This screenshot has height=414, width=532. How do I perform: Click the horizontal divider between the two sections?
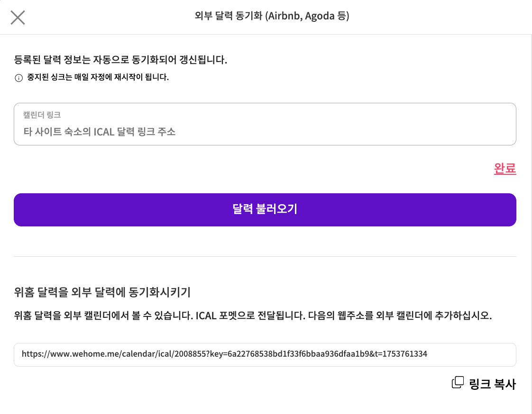click(x=265, y=256)
